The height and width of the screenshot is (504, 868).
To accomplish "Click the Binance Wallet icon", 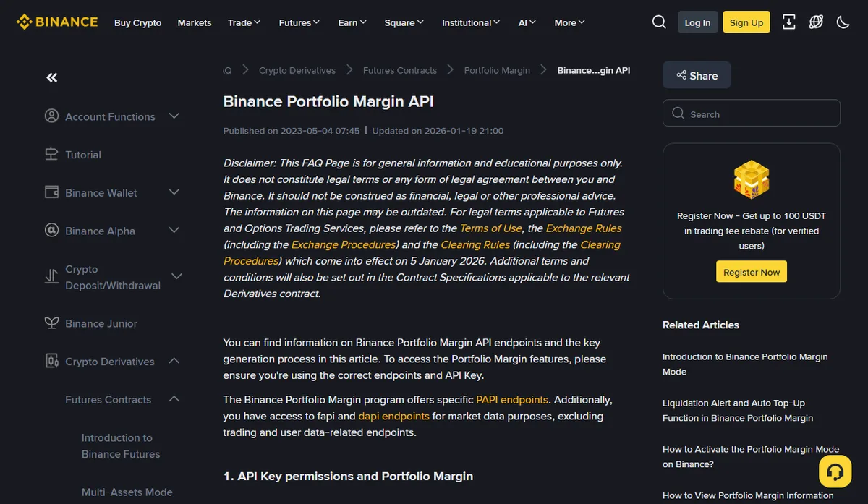I will pos(51,192).
